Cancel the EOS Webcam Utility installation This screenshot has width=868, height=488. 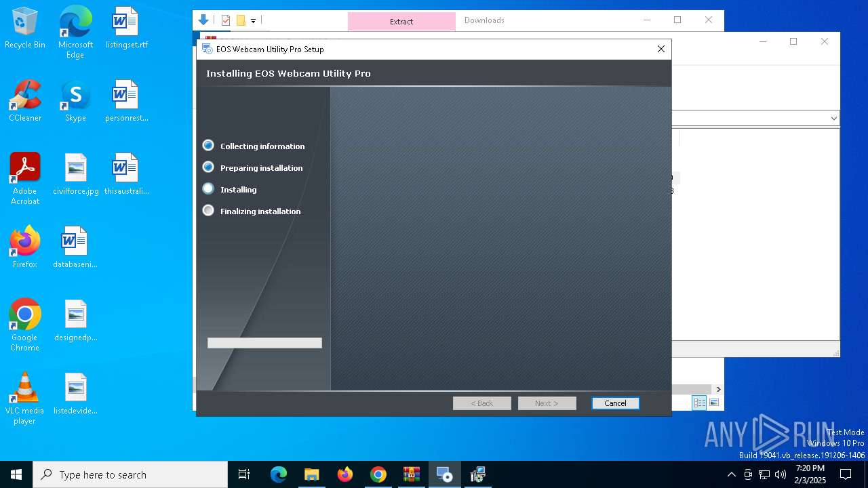coord(615,403)
